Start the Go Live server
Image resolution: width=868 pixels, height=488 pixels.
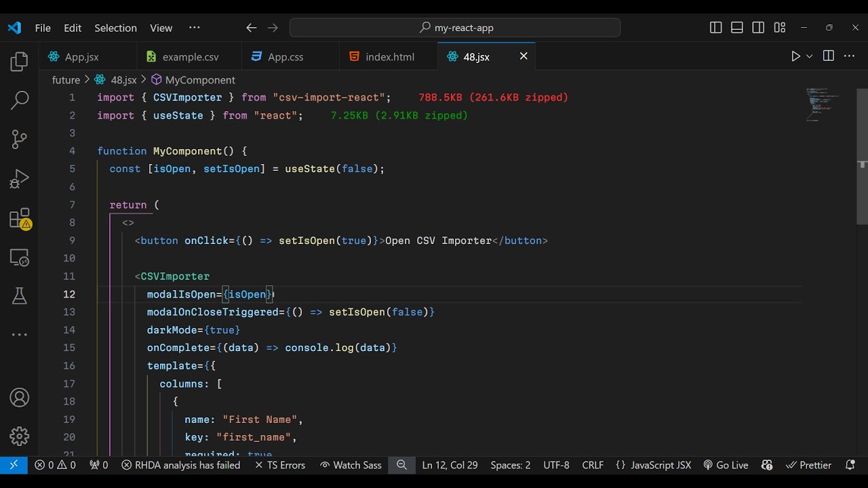pyautogui.click(x=726, y=465)
